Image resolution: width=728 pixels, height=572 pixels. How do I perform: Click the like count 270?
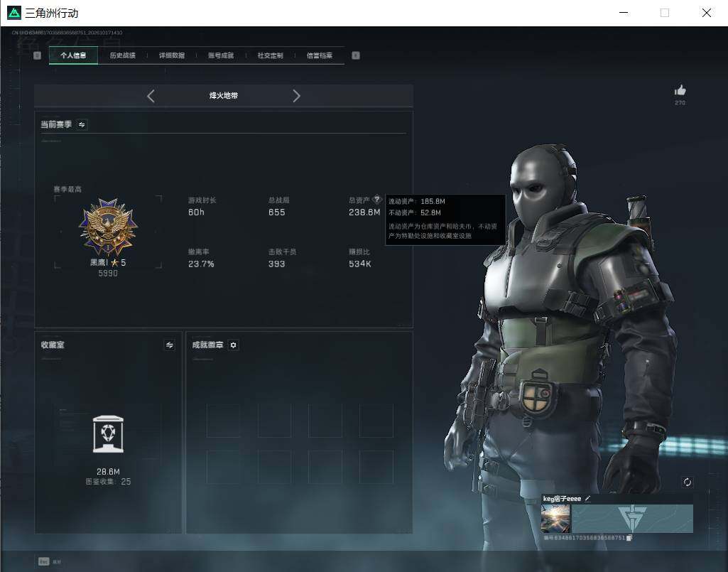tap(680, 103)
